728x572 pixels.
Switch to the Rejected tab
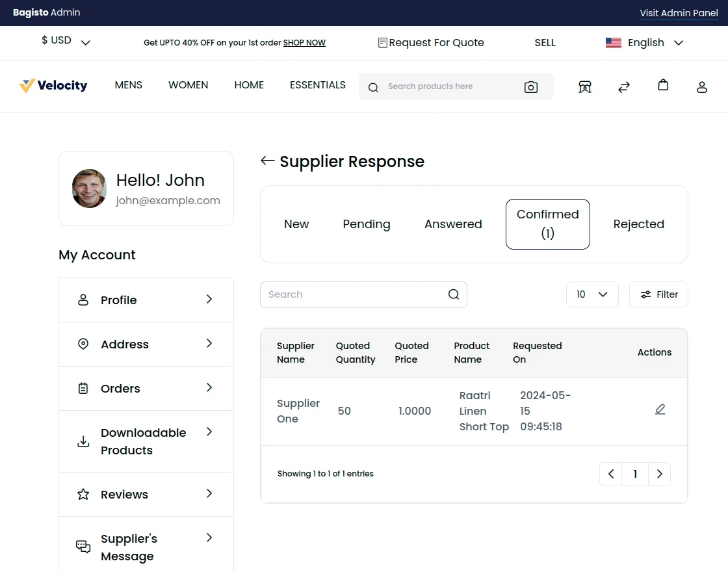(x=638, y=224)
